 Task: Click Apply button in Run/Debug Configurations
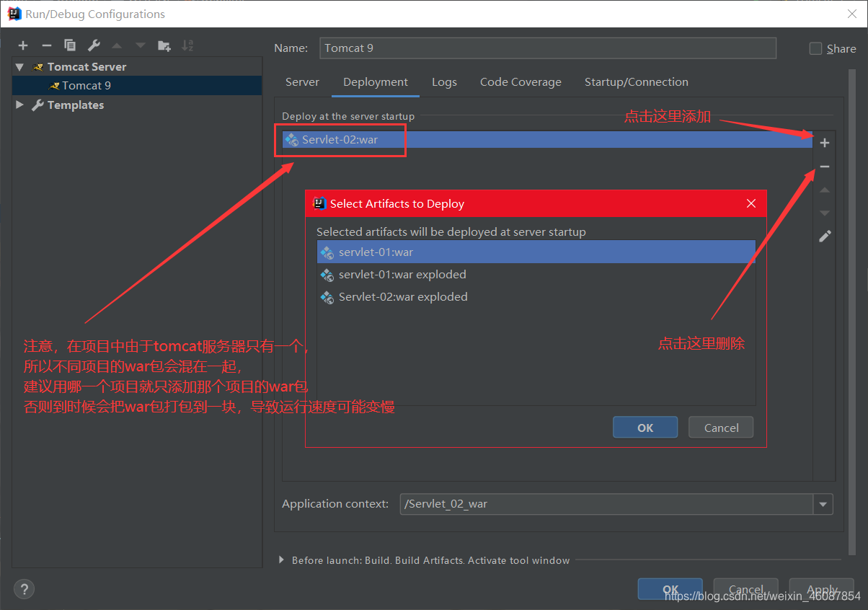point(822,588)
